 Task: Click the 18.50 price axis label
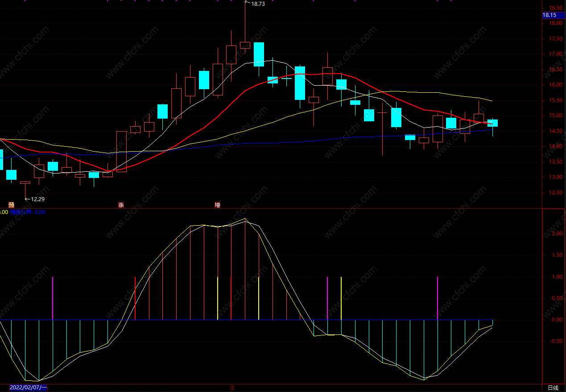pos(555,8)
